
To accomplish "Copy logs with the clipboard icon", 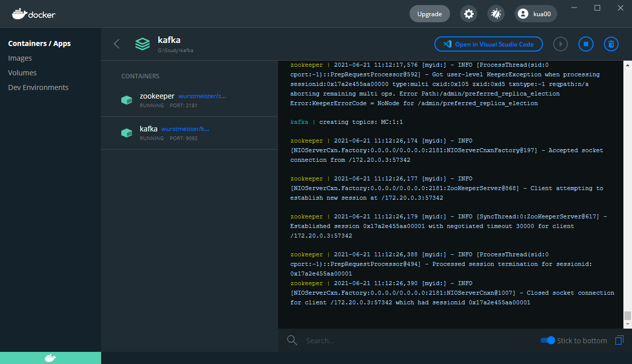I will tap(619, 340).
